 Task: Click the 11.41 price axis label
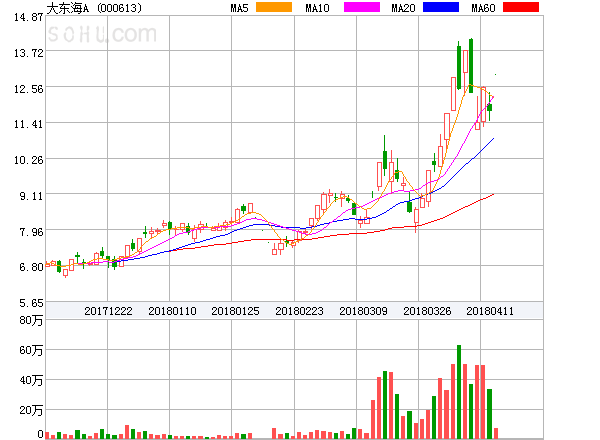click(x=29, y=124)
